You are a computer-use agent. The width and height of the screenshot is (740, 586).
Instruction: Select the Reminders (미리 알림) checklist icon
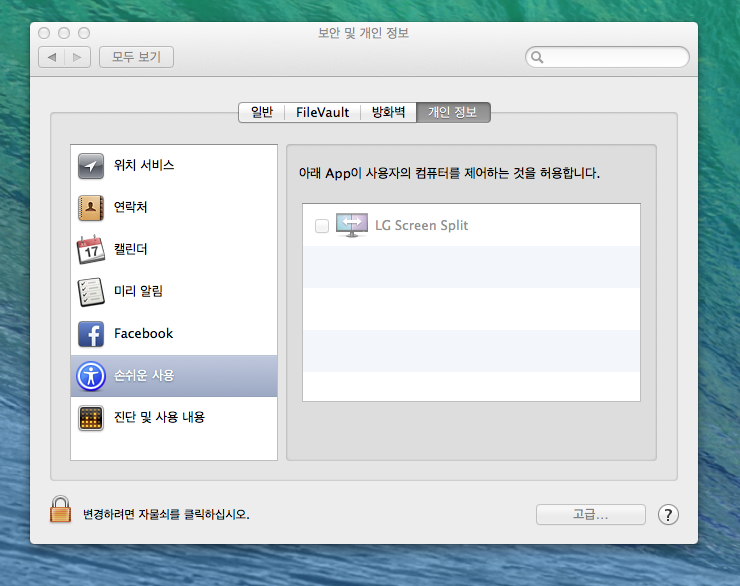(91, 292)
